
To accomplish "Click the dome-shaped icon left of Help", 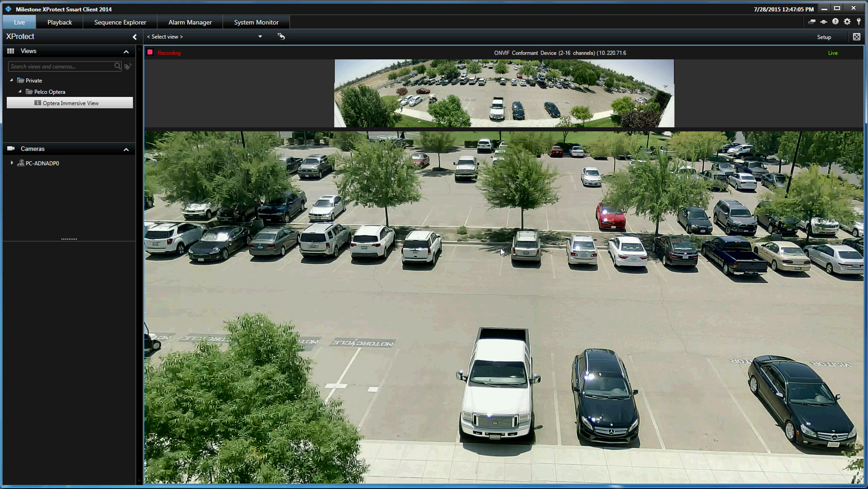I will pos(823,22).
